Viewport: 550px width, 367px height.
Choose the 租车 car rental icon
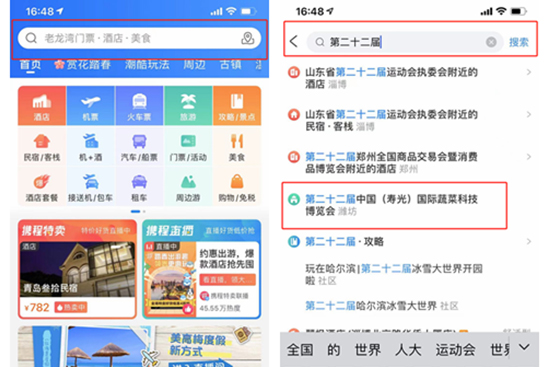tap(139, 188)
